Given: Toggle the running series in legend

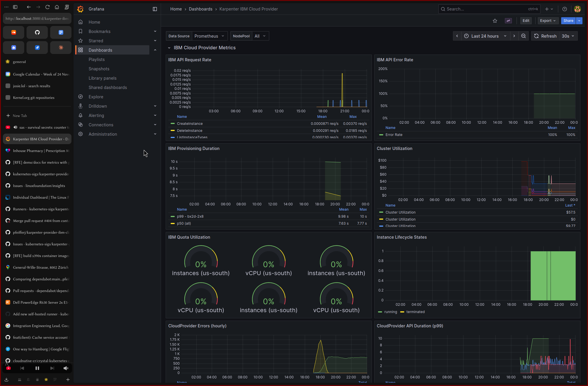Looking at the screenshot, I should (390, 312).
